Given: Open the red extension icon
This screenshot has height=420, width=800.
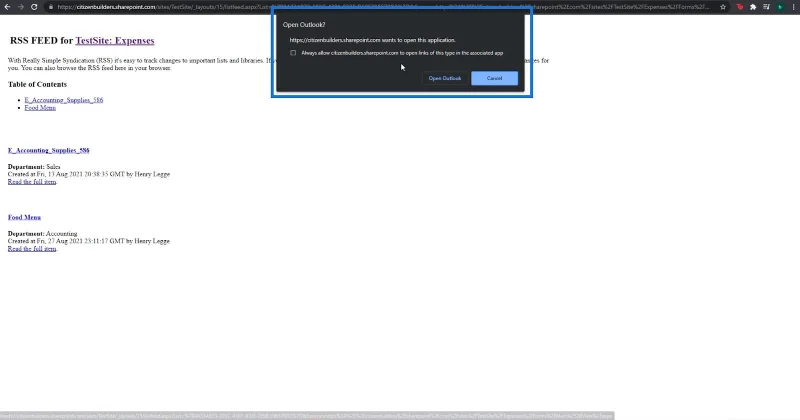Looking at the screenshot, I should point(740,7).
